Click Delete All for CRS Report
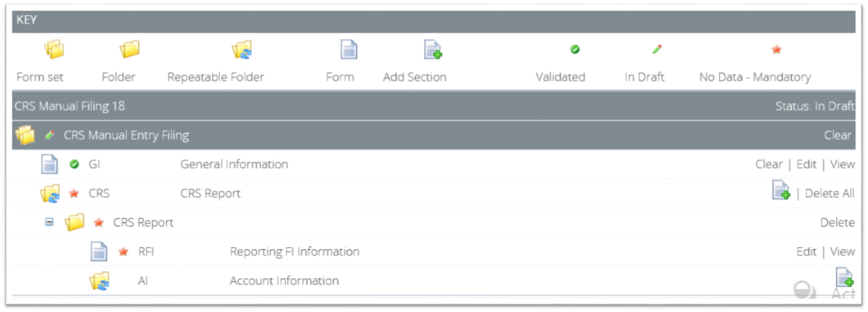Image resolution: width=868 pixels, height=312 pixels. [x=829, y=193]
